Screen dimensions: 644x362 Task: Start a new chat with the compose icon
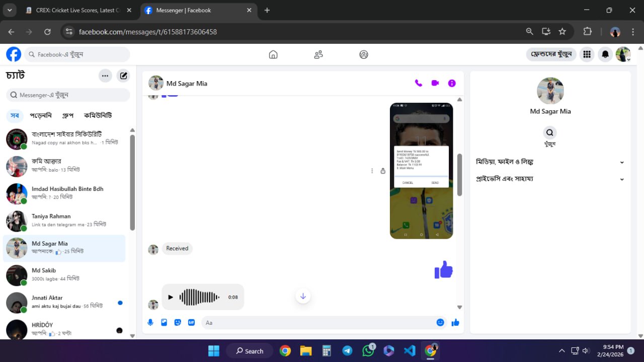(123, 76)
